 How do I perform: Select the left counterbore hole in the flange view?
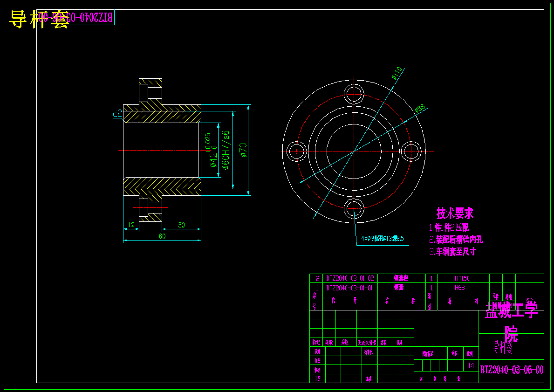tap(296, 151)
